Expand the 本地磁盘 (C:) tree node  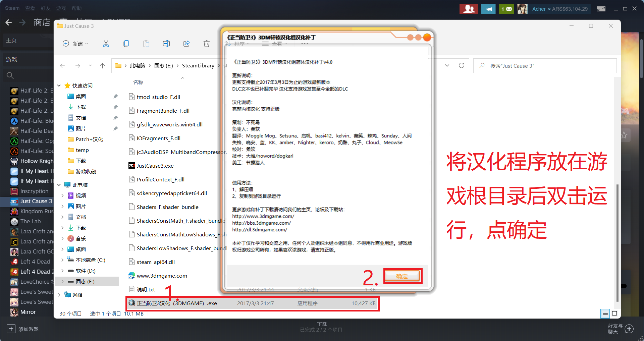tap(62, 260)
